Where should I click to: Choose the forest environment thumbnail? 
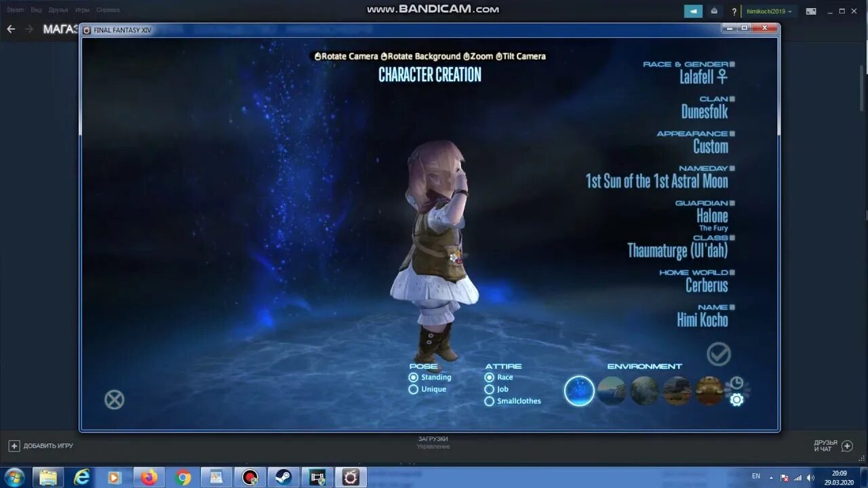click(x=644, y=391)
